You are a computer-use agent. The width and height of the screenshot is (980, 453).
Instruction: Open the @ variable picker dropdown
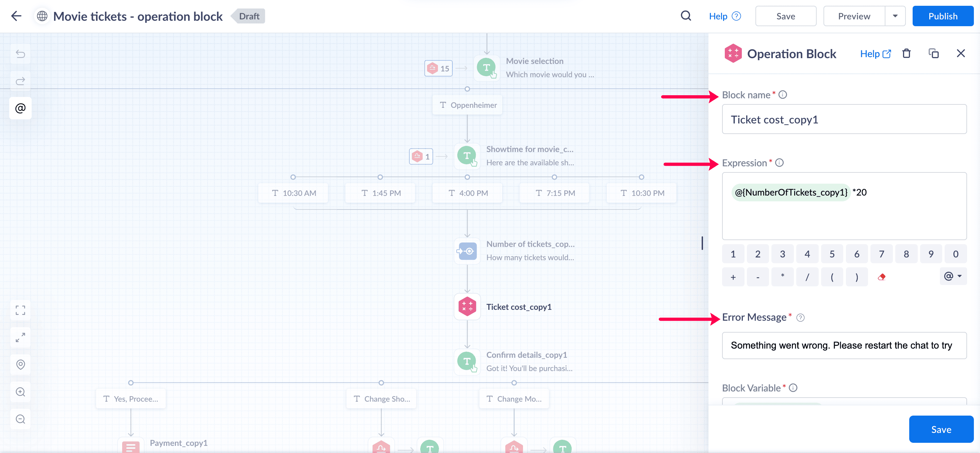pyautogui.click(x=953, y=276)
